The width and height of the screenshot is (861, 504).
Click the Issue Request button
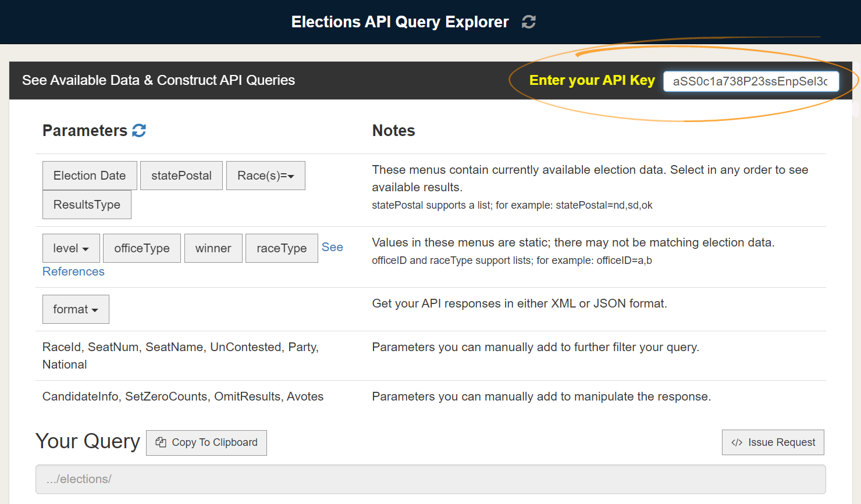pos(773,442)
